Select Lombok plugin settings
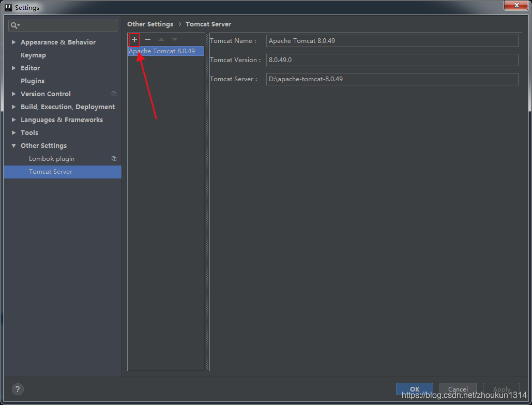Viewport: 532px width, 405px height. coord(52,159)
